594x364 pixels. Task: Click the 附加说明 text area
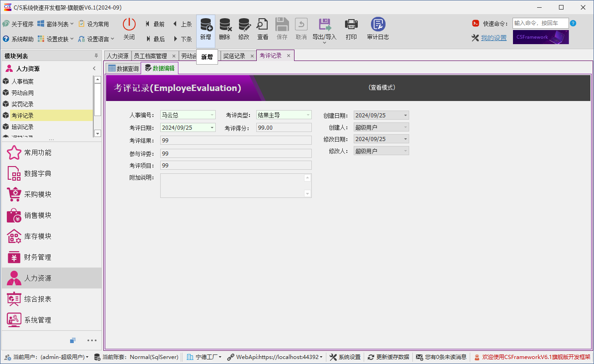coord(236,186)
